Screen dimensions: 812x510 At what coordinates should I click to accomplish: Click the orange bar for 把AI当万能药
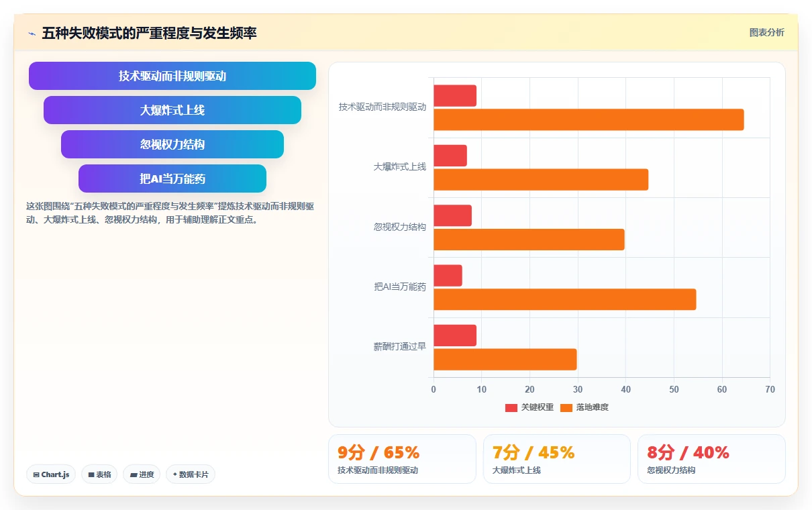tap(565, 299)
